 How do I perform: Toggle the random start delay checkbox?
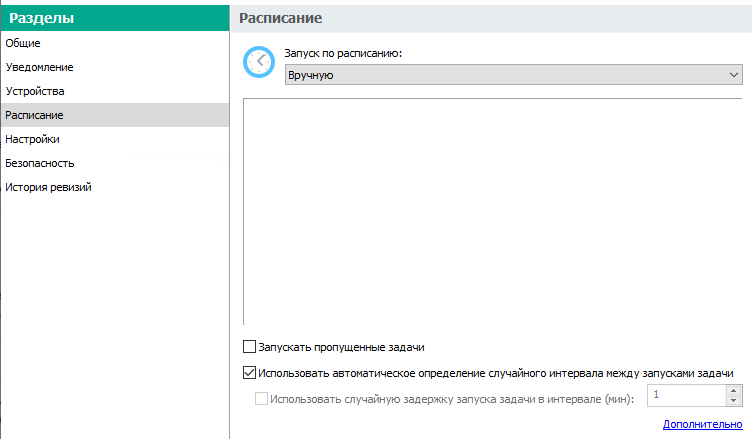pyautogui.click(x=261, y=398)
